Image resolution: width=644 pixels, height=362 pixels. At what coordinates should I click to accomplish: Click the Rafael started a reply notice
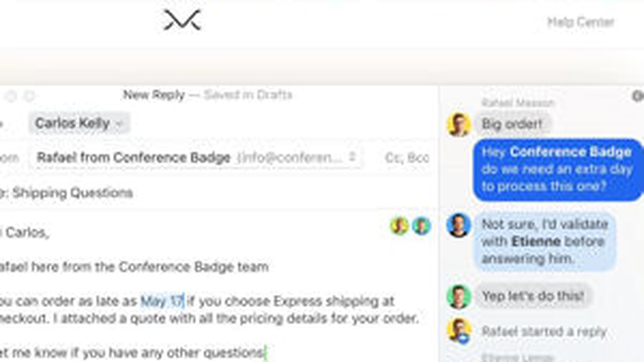[544, 331]
